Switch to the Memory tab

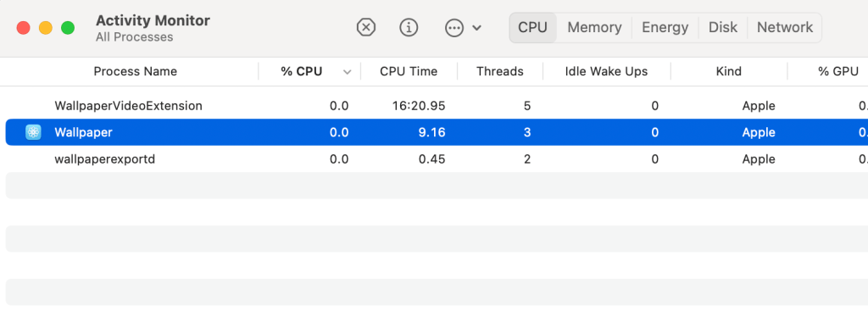point(594,28)
